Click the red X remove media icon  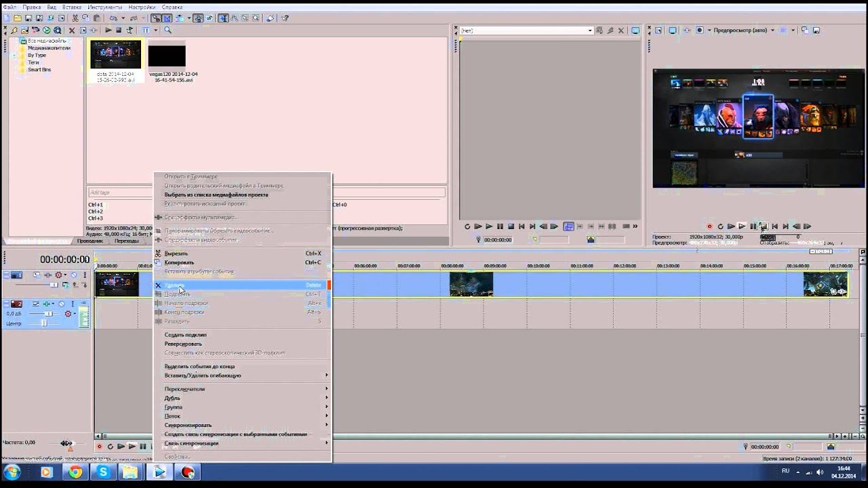point(71,30)
